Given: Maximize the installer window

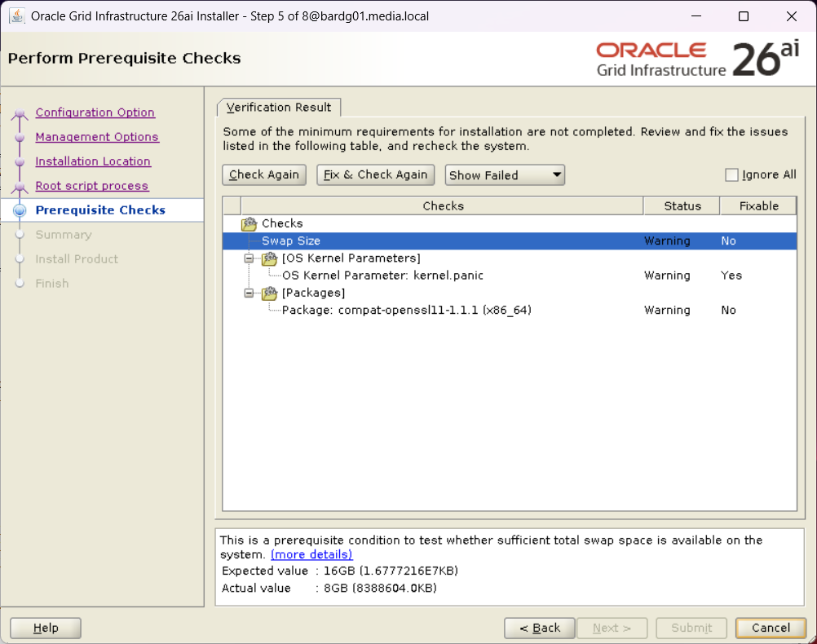Looking at the screenshot, I should point(744,16).
